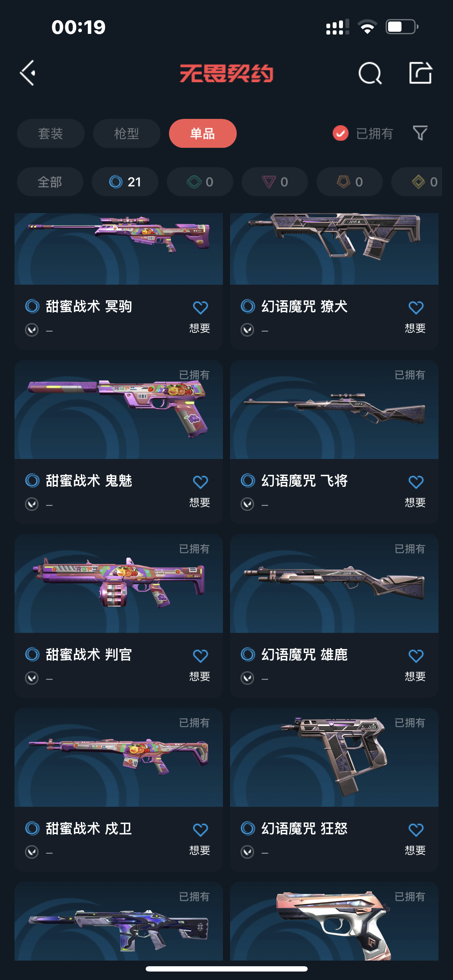Open the filter funnel icon
Screen dimensions: 453x980
pos(420,133)
